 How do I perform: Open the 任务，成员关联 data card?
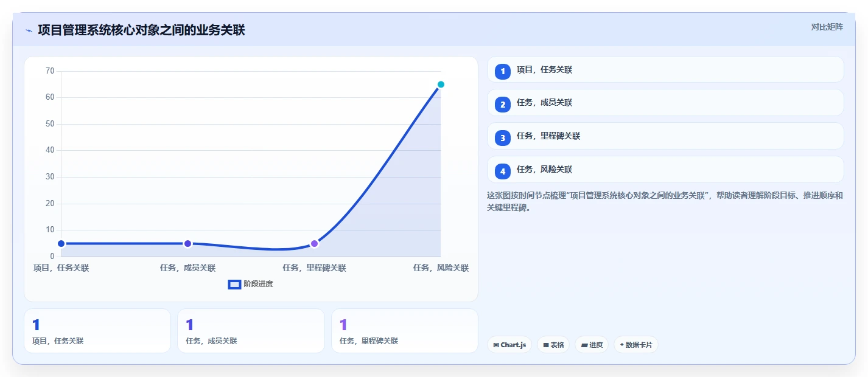pos(251,331)
